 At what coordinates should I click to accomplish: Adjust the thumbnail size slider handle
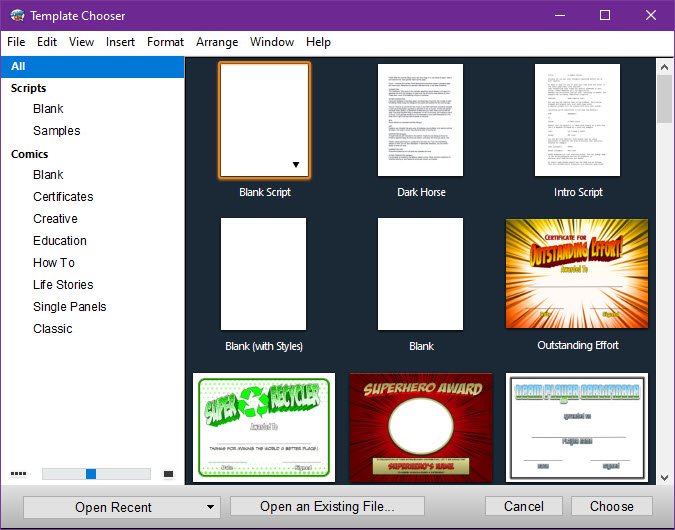point(91,474)
